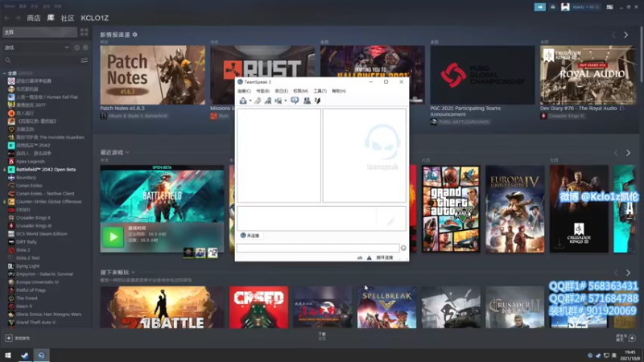Switch to Steam Big Picture mode icon
The width and height of the screenshot is (644, 362).
[609, 7]
